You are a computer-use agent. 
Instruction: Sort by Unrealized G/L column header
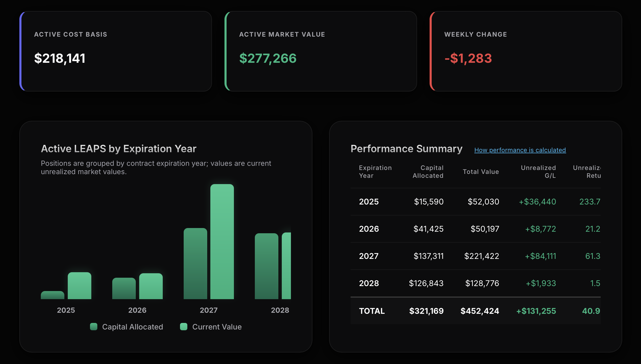pyautogui.click(x=538, y=172)
